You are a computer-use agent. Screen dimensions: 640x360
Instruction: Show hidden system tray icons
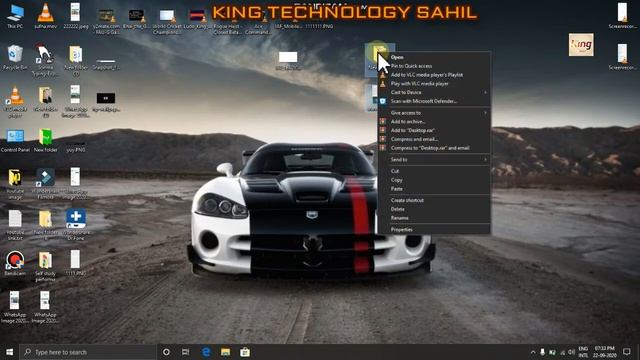(x=533, y=352)
